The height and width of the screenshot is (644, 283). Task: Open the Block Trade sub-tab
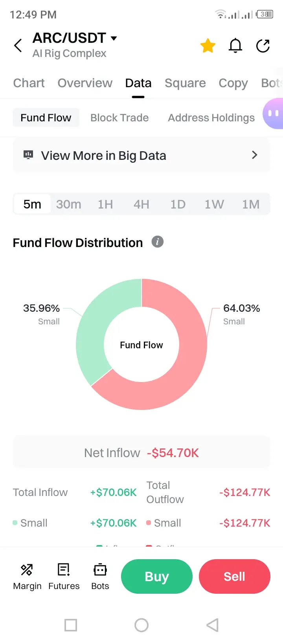point(119,118)
